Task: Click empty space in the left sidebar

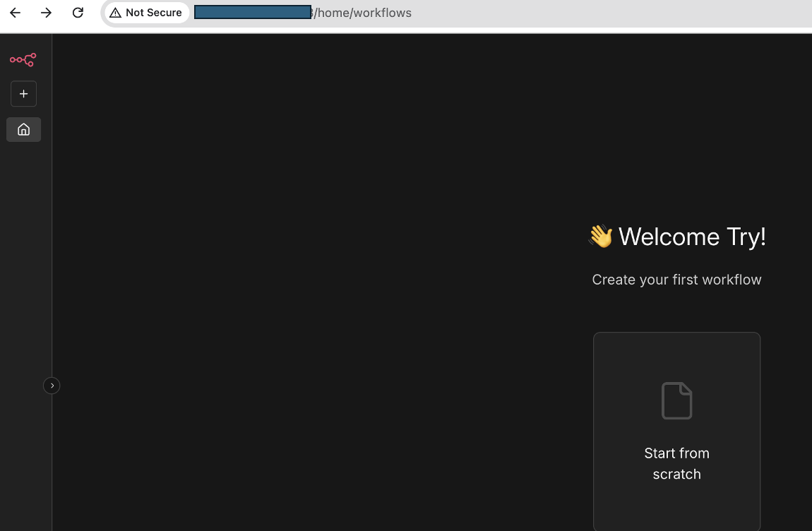Action: pos(25,282)
